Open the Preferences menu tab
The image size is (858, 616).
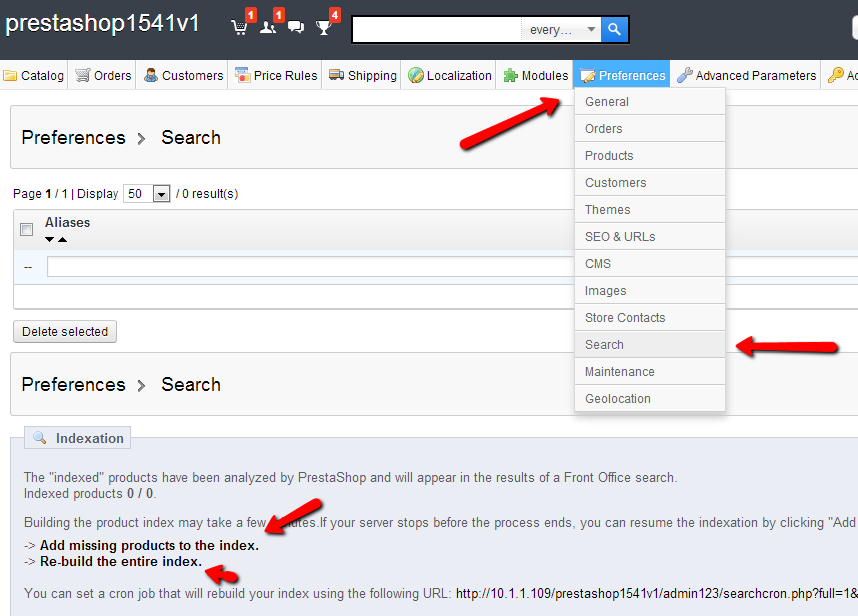(x=622, y=75)
